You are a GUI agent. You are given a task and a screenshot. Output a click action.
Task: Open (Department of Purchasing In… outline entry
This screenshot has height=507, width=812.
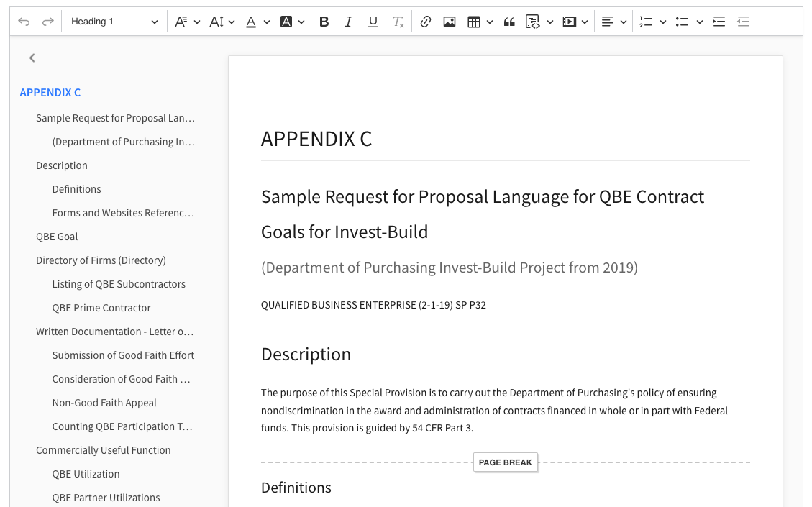coord(123,142)
